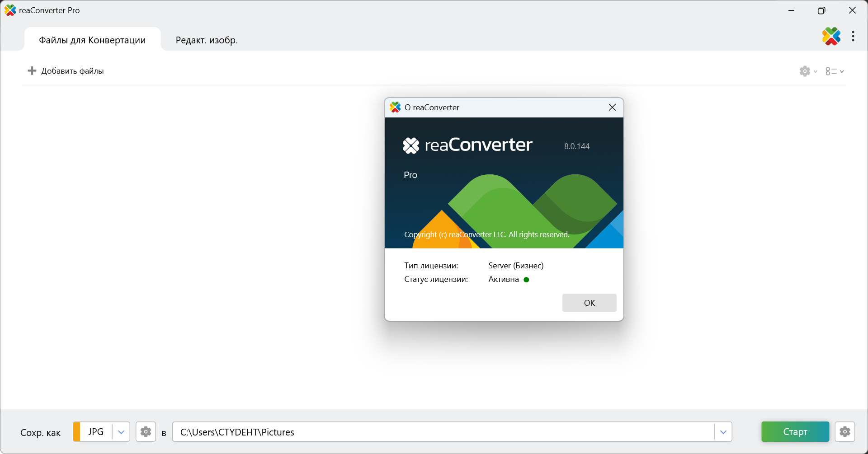This screenshot has width=868, height=454.
Task: Open conversion settings gear beside Старт
Action: [844, 432]
